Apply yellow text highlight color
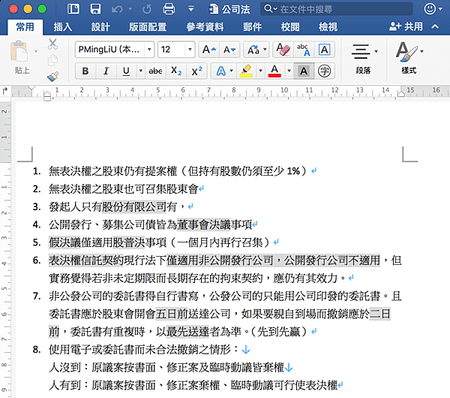Screen dimensions: 450x398 pos(246,71)
